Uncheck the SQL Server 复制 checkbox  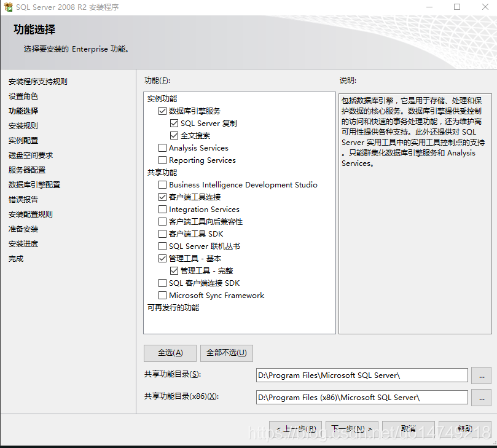(x=174, y=124)
